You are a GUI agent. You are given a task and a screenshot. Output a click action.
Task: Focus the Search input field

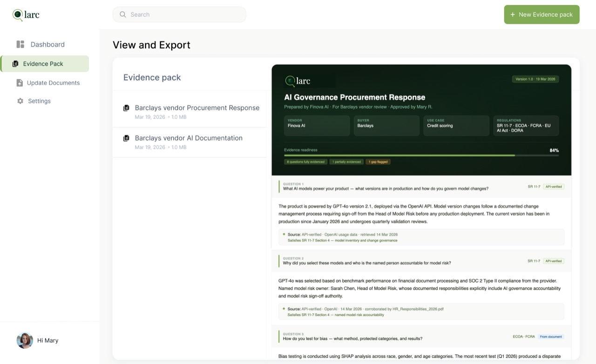click(x=179, y=14)
